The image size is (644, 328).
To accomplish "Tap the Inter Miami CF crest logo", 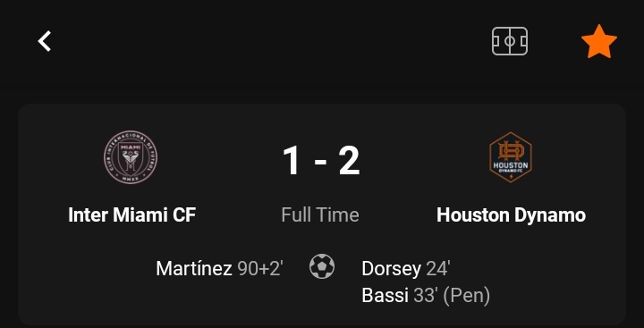I will (x=131, y=157).
